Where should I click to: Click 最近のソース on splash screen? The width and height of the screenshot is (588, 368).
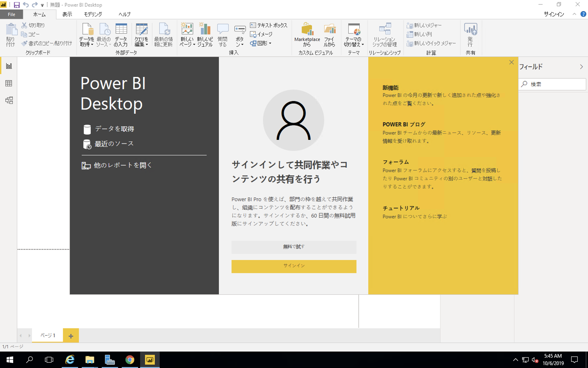(108, 144)
